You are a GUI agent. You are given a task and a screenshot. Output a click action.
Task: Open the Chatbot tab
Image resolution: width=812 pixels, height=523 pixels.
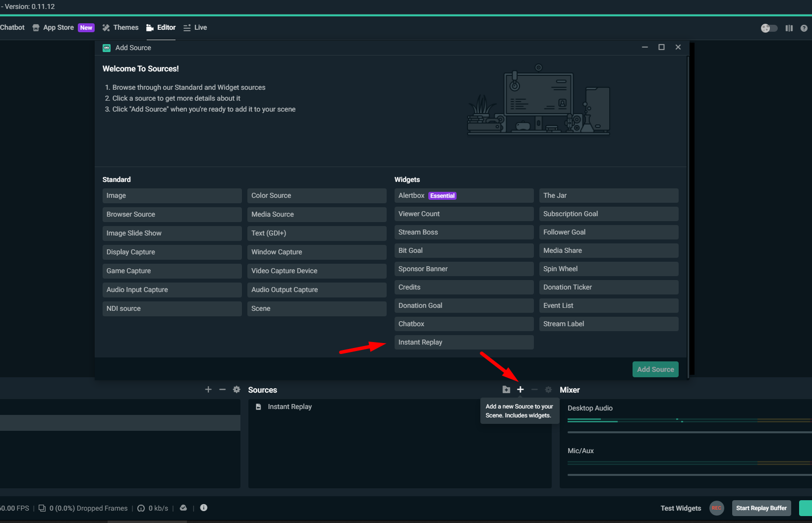pyautogui.click(x=12, y=28)
